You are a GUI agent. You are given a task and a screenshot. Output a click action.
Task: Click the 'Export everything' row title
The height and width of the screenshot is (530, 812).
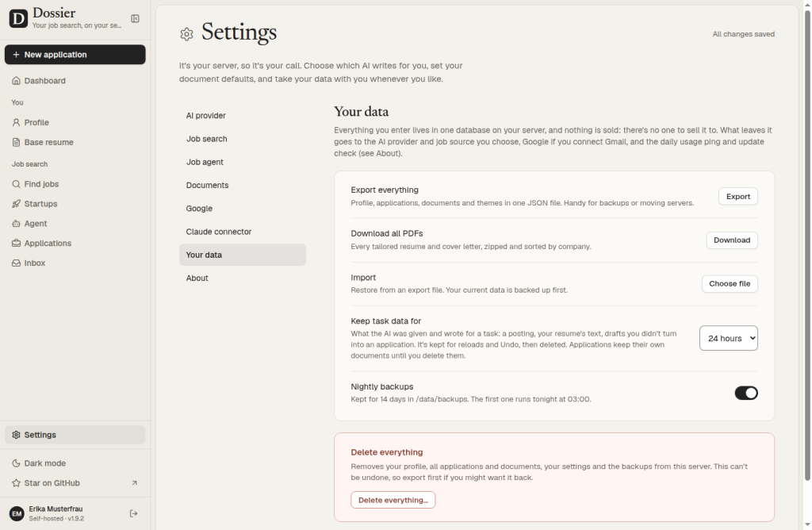point(385,190)
